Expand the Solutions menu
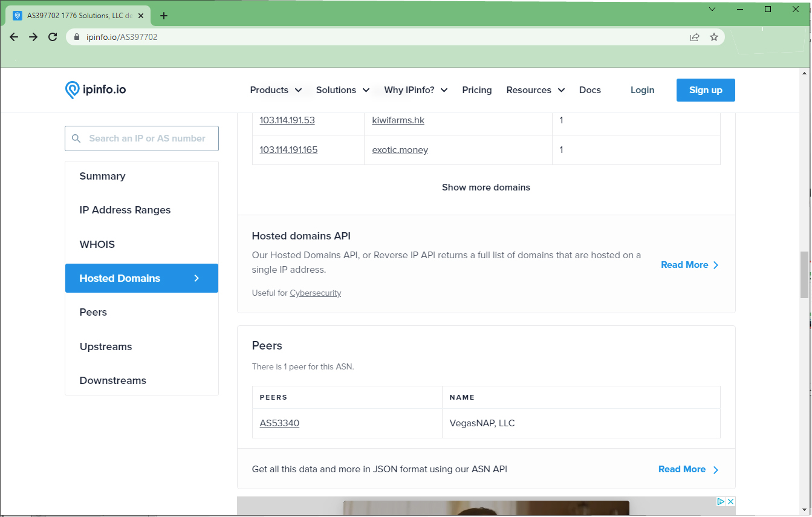The height and width of the screenshot is (517, 812). click(343, 90)
